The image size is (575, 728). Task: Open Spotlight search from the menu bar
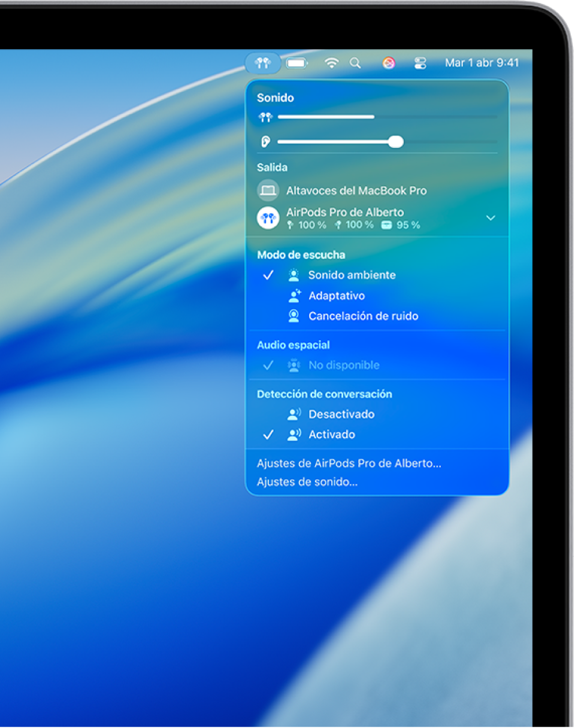point(356,63)
